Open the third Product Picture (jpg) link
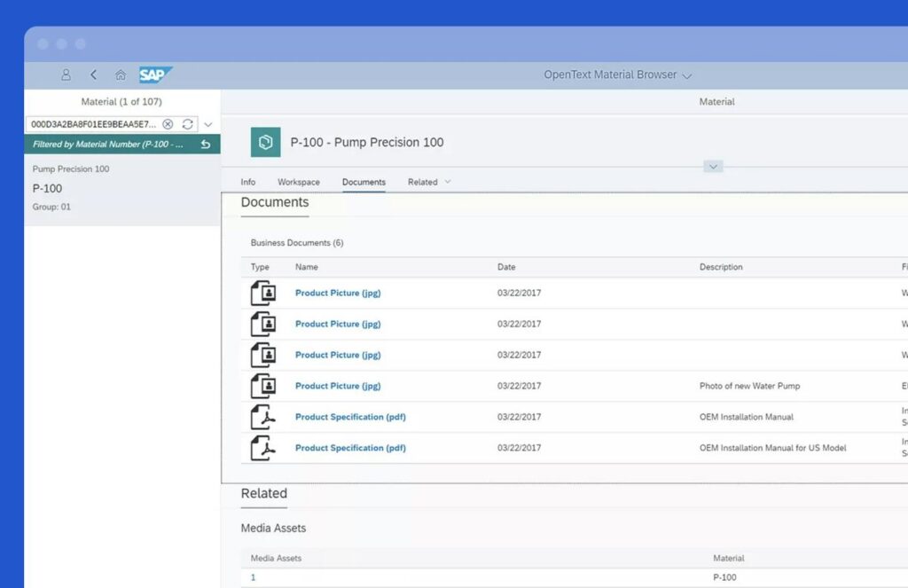The image size is (908, 588). point(338,355)
